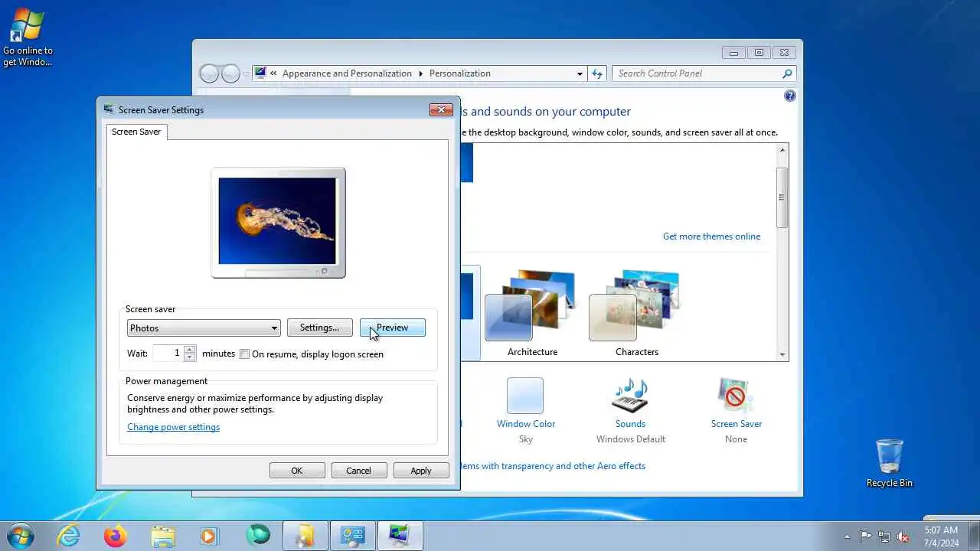
Task: Open screen saver Settings... button
Action: coord(319,328)
